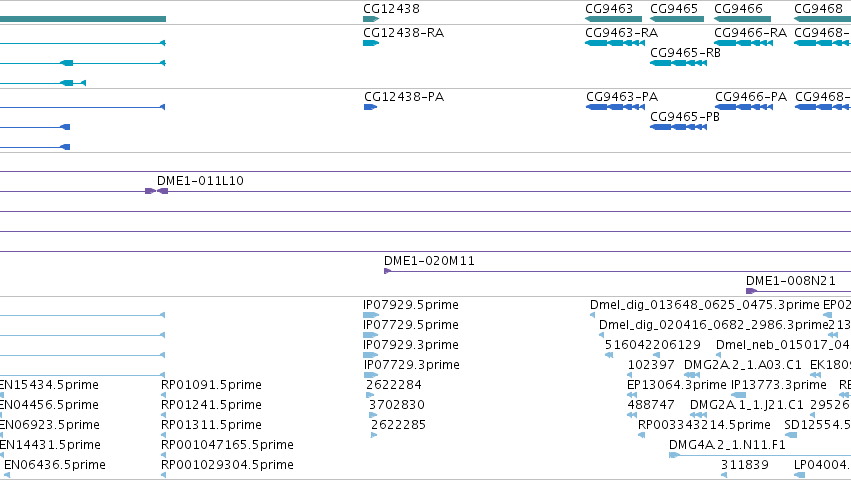Select the CG12438 gene arrow glyph
The image size is (851, 480).
pyautogui.click(x=371, y=19)
